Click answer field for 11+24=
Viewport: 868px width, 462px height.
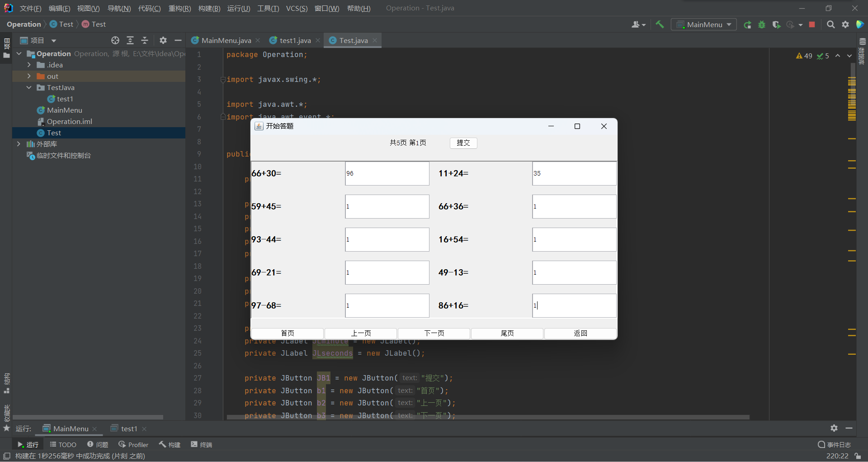pos(574,174)
